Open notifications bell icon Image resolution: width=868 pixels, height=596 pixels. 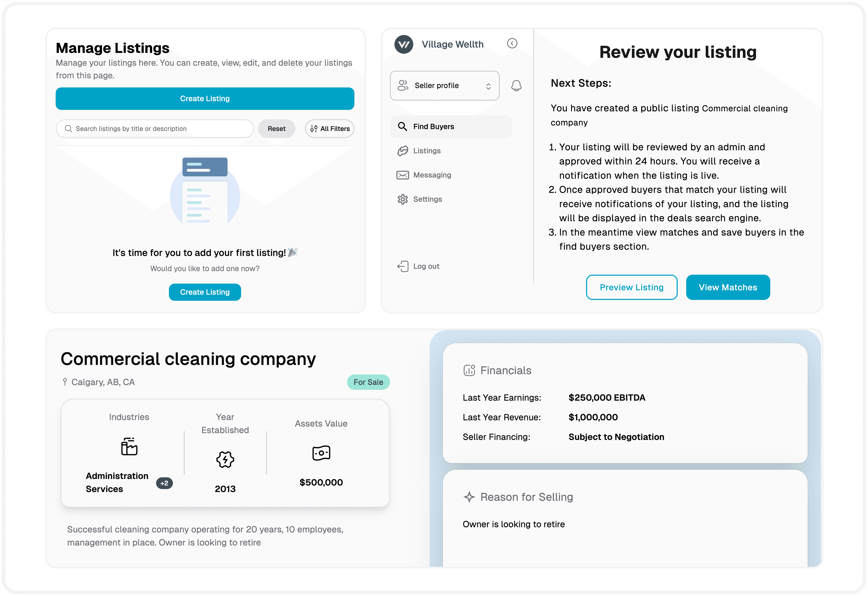click(516, 86)
